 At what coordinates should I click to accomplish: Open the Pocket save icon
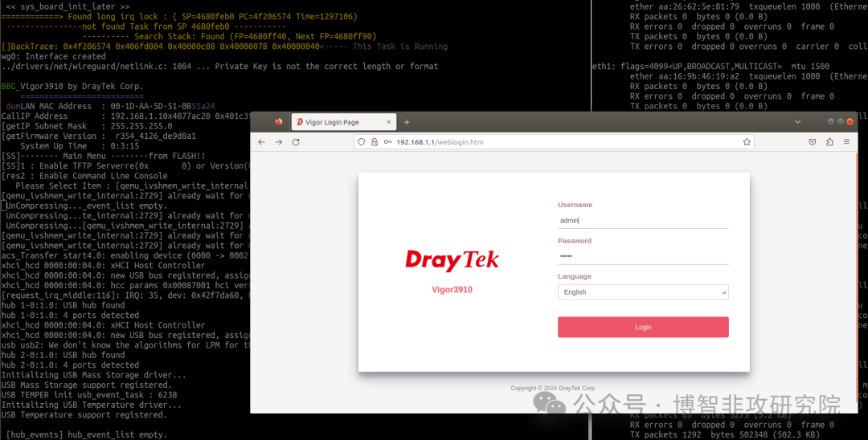pyautogui.click(x=812, y=142)
